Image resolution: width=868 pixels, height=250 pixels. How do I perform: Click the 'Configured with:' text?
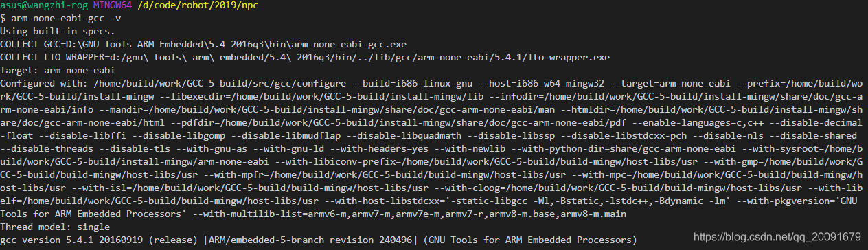tap(44, 83)
